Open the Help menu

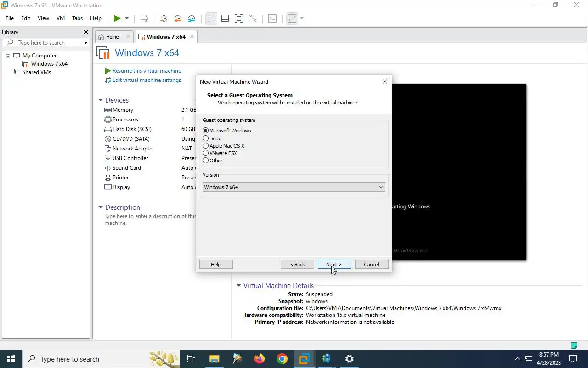(x=96, y=18)
